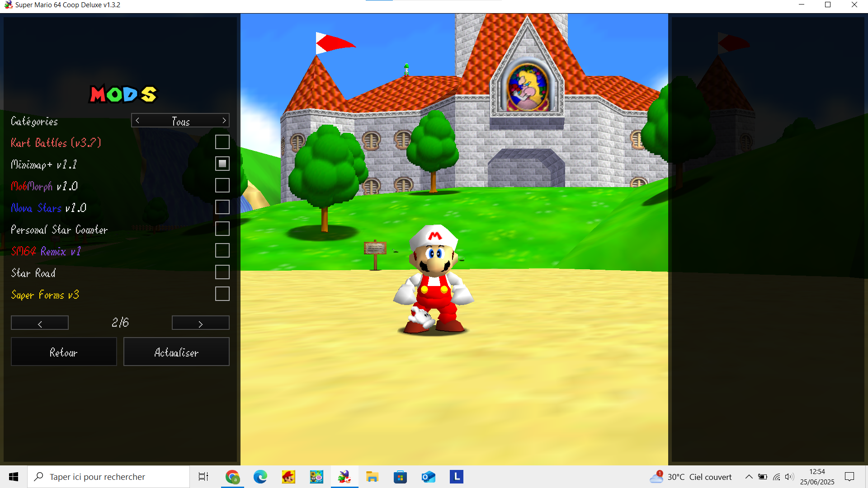Viewport: 868px width, 488px height.
Task: Open the volume tray icon
Action: click(789, 477)
